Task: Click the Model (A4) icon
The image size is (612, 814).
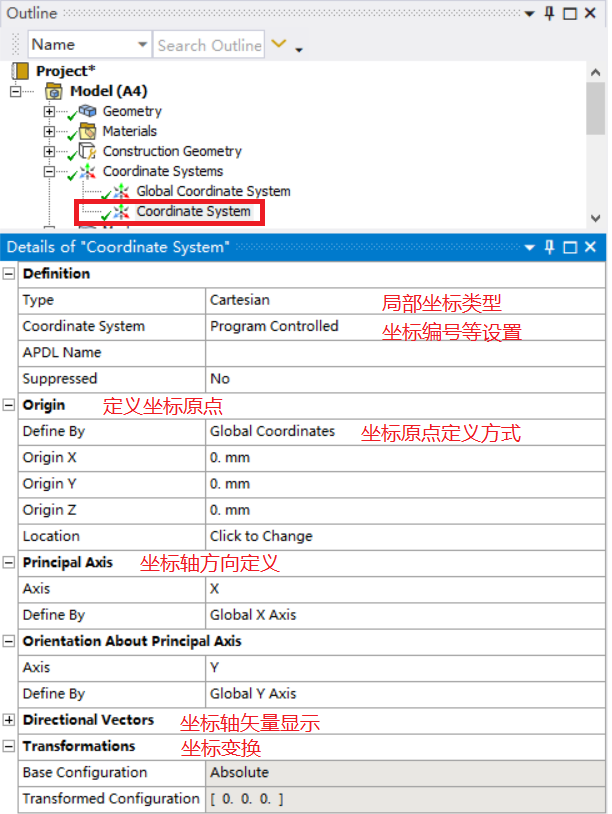Action: coord(55,91)
